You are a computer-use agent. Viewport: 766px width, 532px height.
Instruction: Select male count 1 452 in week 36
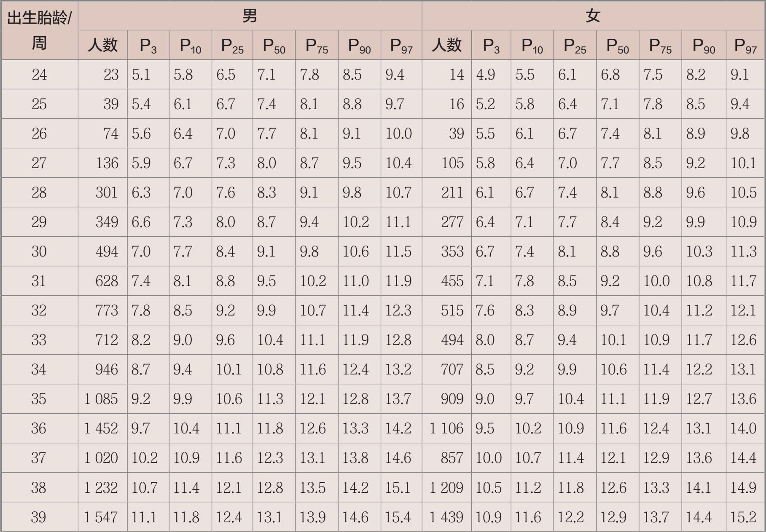tap(101, 428)
